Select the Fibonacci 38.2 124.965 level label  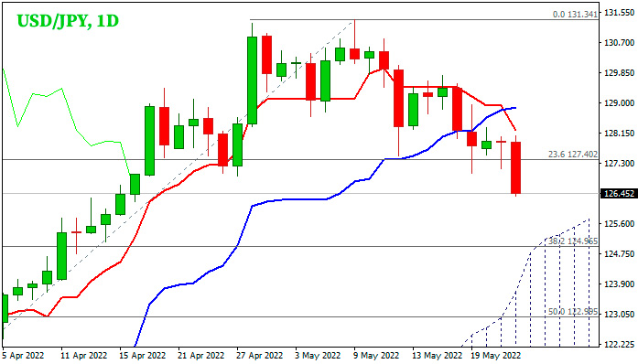[573, 241]
